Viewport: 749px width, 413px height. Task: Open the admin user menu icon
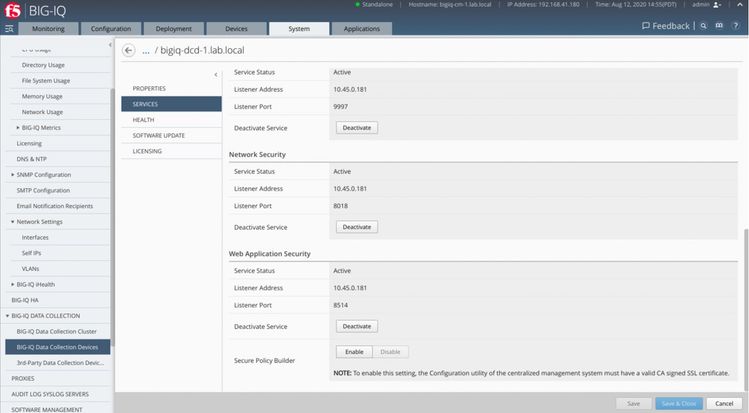[x=717, y=4]
